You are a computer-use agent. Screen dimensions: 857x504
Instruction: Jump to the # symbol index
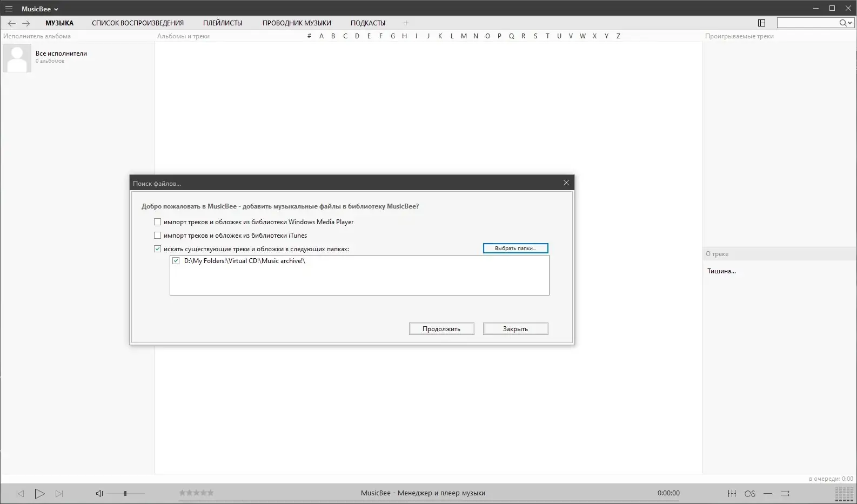click(309, 36)
